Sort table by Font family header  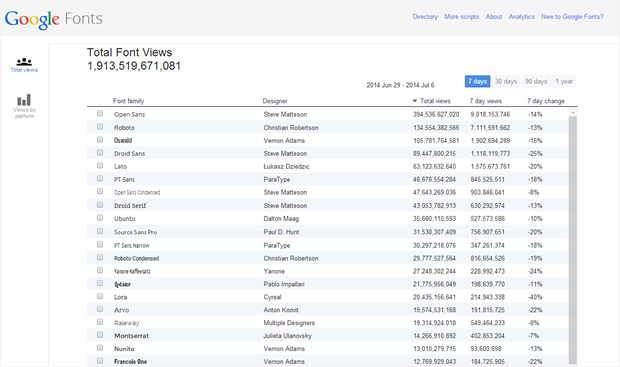pyautogui.click(x=129, y=101)
